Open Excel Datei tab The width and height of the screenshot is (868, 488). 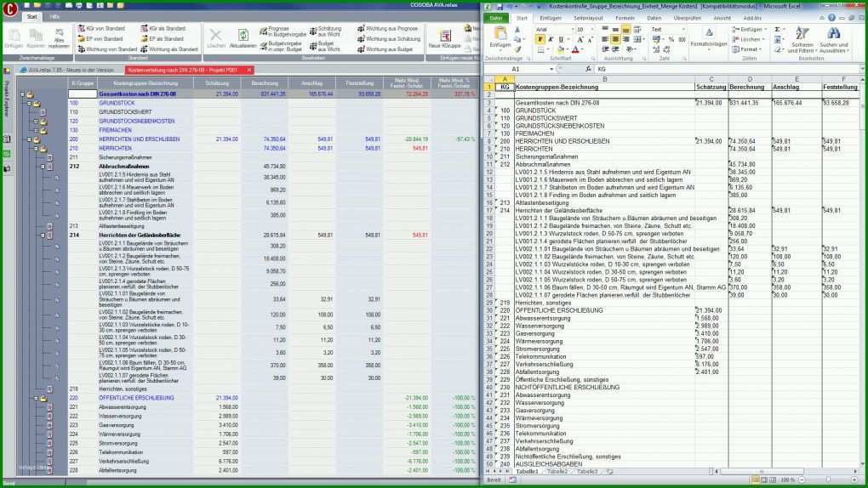(x=496, y=18)
